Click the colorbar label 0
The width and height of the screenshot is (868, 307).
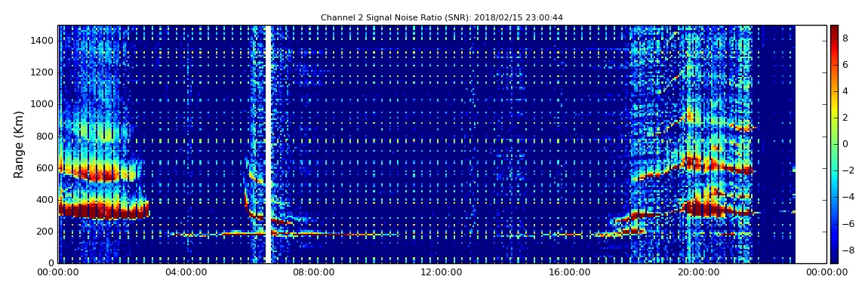845,144
